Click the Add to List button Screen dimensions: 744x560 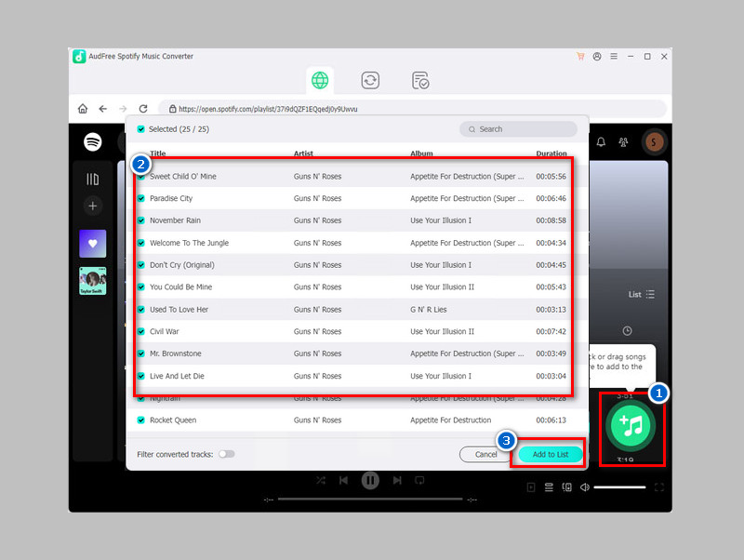point(551,454)
